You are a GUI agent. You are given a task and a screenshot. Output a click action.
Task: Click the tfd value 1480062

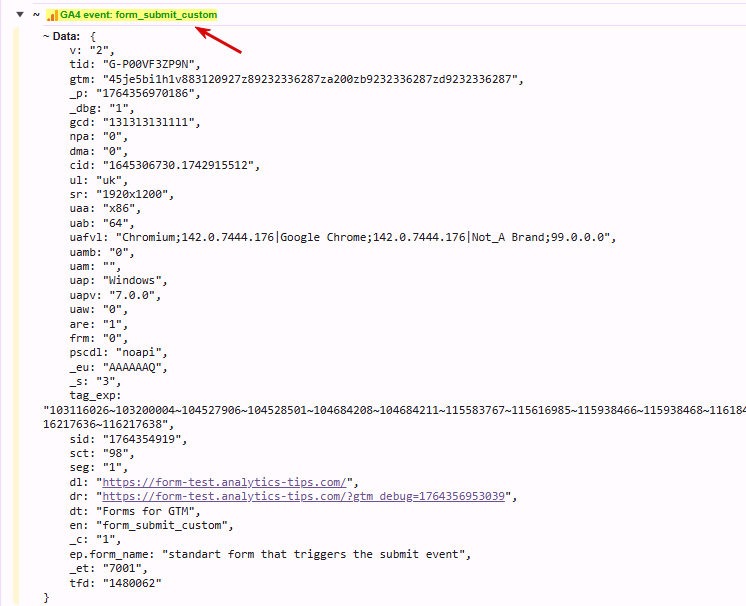(132, 583)
